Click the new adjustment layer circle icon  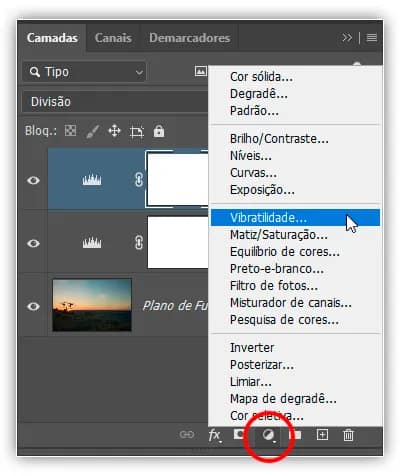coord(269,435)
